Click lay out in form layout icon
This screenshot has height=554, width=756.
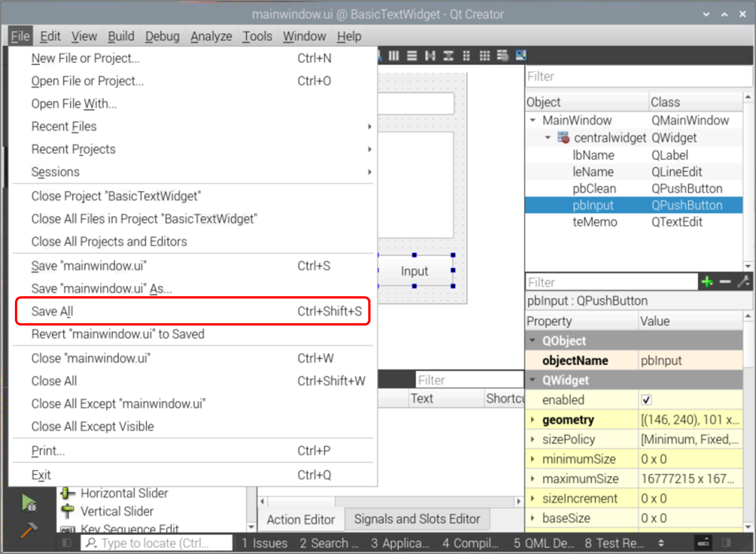pyautogui.click(x=466, y=56)
